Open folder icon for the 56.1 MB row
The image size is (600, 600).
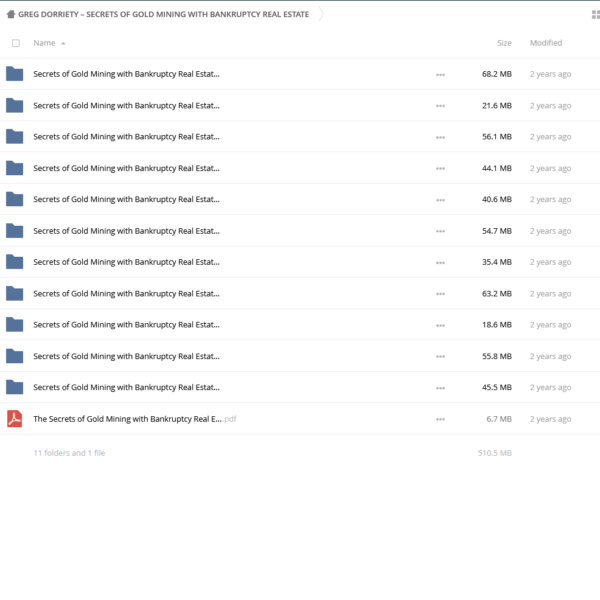coord(15,137)
